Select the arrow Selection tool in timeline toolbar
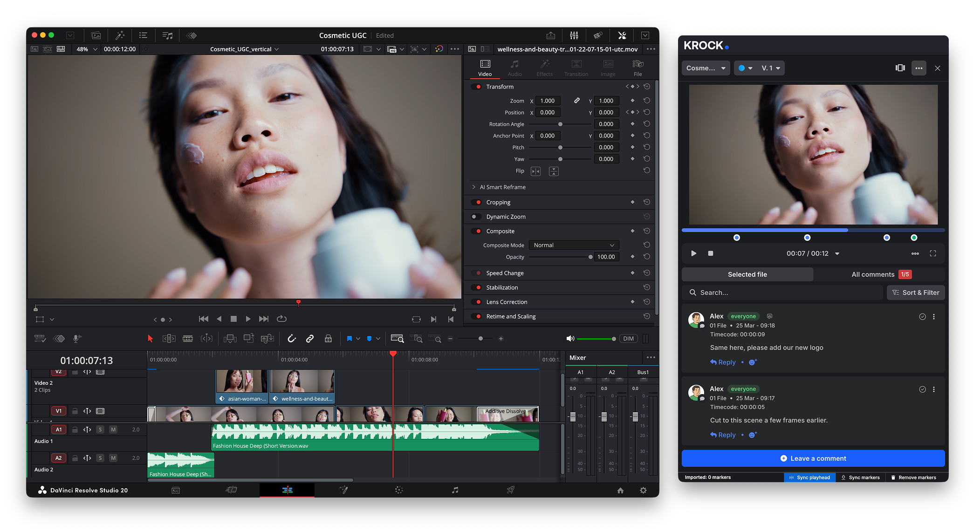Viewport: 980px width, 532px height. click(150, 339)
